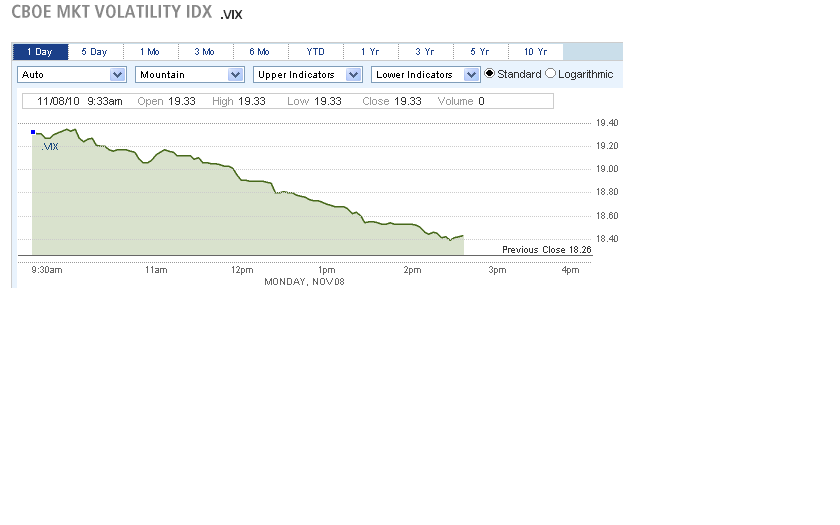Click the 19.20 y-axis label

coord(607,146)
